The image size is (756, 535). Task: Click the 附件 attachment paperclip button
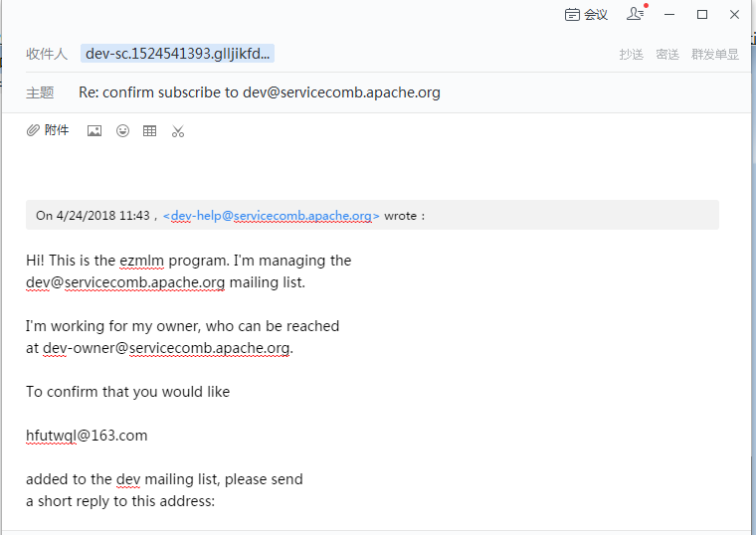click(48, 130)
